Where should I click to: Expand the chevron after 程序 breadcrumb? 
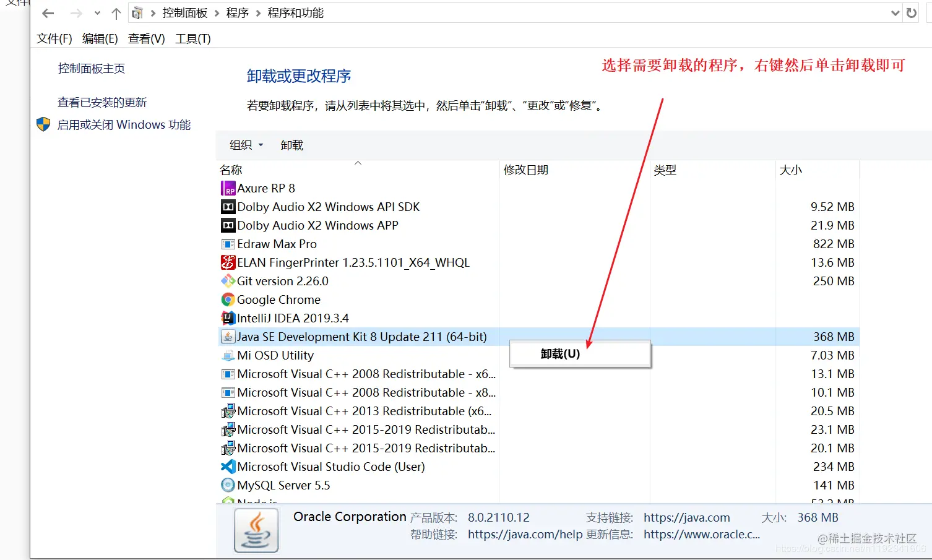click(x=258, y=13)
